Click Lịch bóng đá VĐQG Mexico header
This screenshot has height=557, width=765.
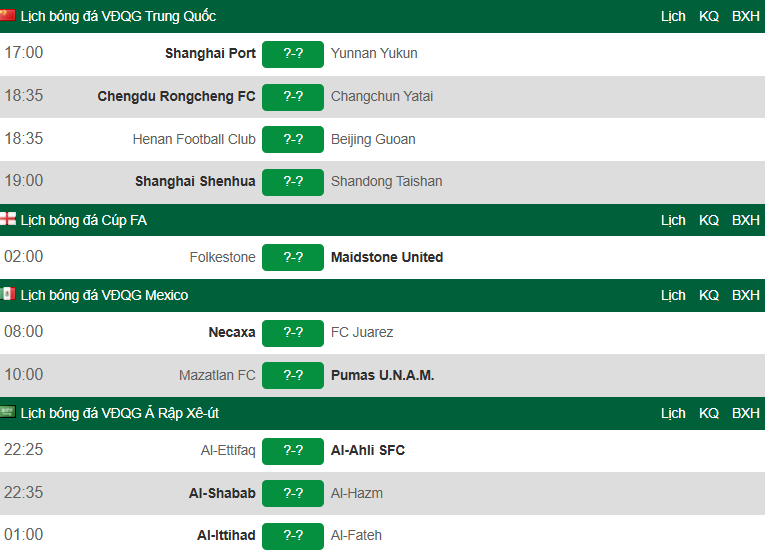(104, 295)
